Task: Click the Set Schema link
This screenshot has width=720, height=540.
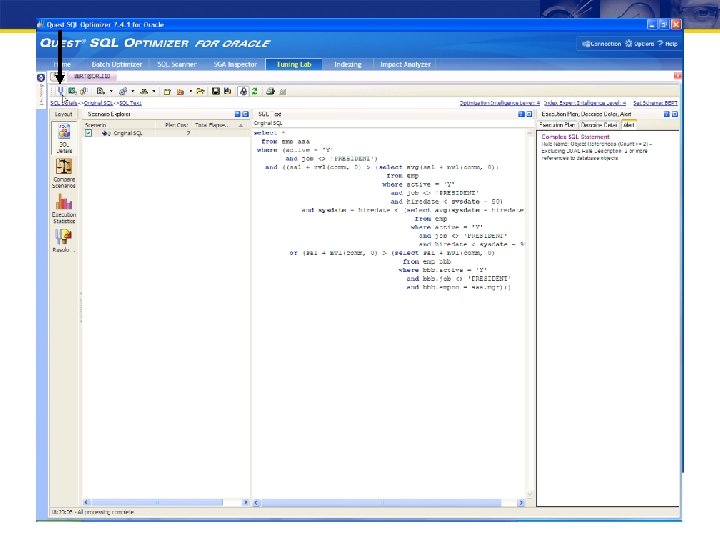Action: [655, 103]
